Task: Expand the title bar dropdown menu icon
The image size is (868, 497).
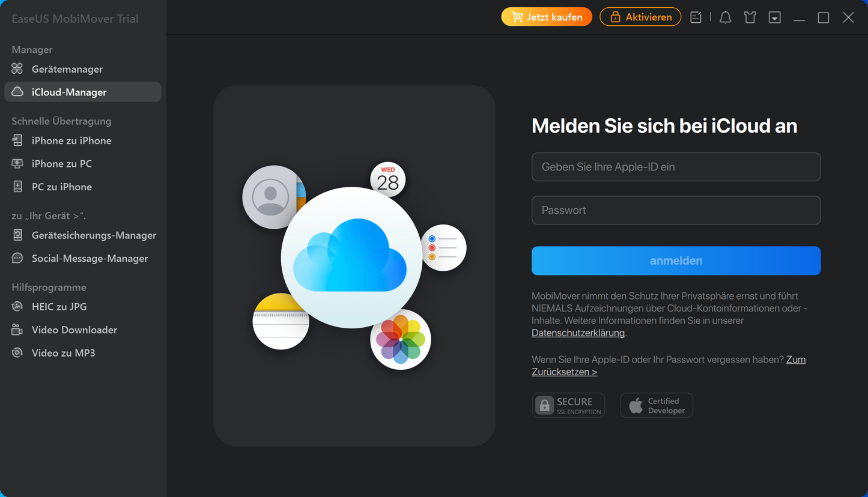Action: coord(775,17)
